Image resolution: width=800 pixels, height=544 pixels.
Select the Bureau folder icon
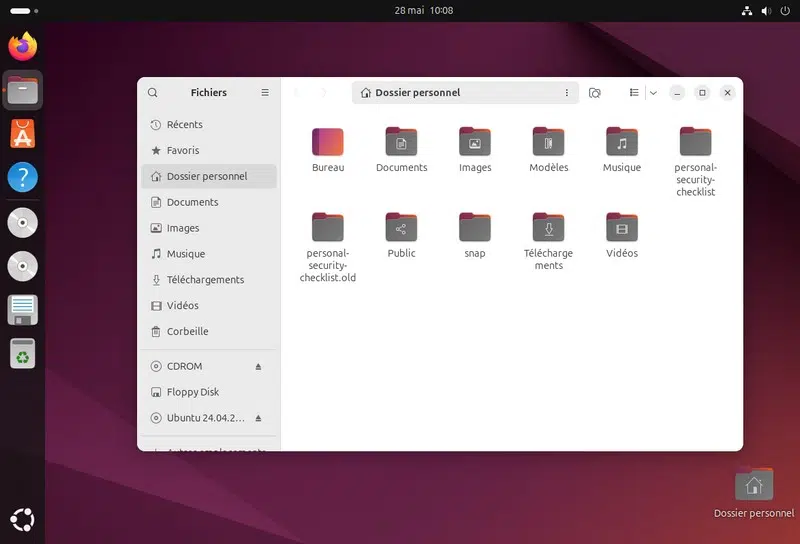(x=328, y=143)
